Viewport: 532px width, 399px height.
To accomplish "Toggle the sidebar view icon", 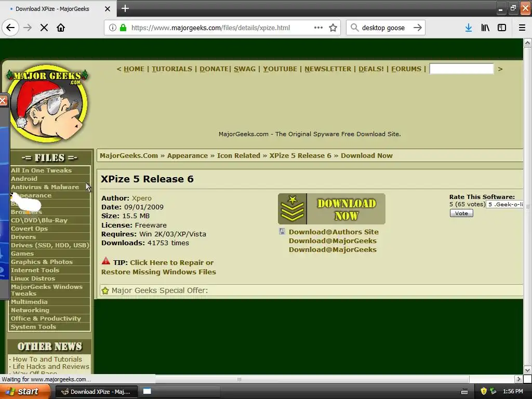I will tap(502, 28).
